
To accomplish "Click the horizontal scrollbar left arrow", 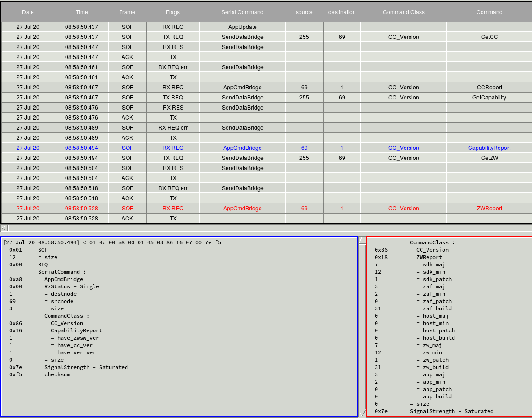I will pyautogui.click(x=4, y=228).
